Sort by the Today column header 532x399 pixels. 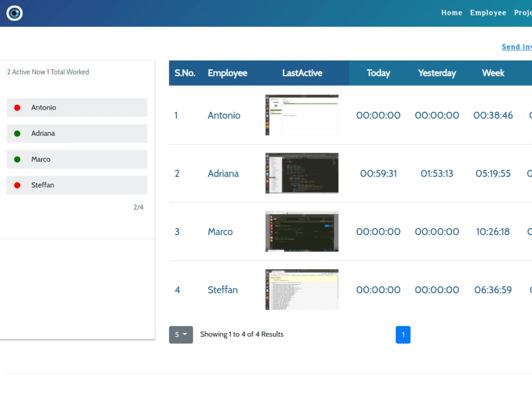tap(378, 73)
